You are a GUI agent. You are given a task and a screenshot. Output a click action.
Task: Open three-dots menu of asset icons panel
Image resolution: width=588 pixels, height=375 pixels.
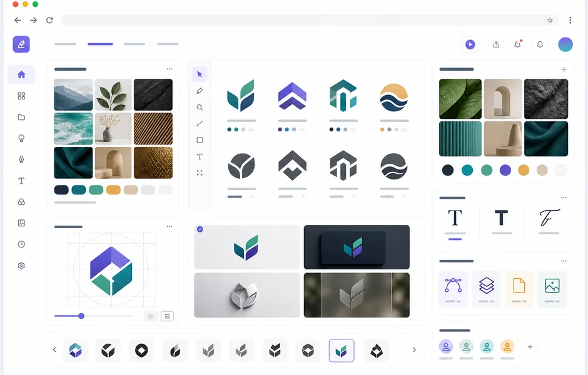click(564, 261)
